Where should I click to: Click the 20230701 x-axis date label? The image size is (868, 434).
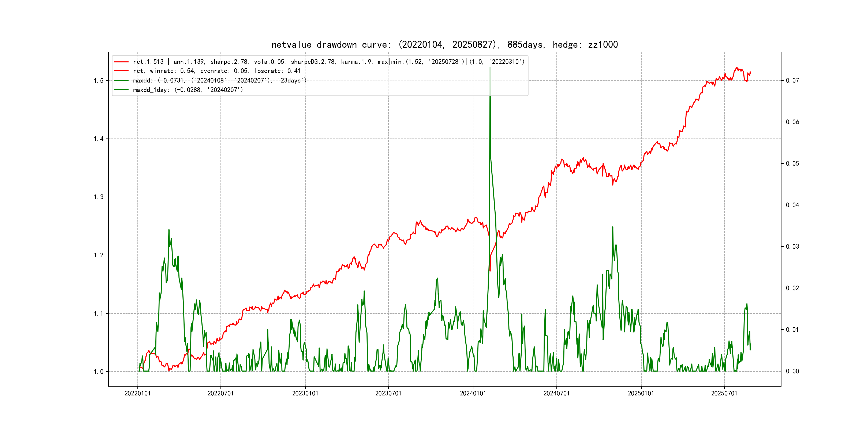pos(388,394)
